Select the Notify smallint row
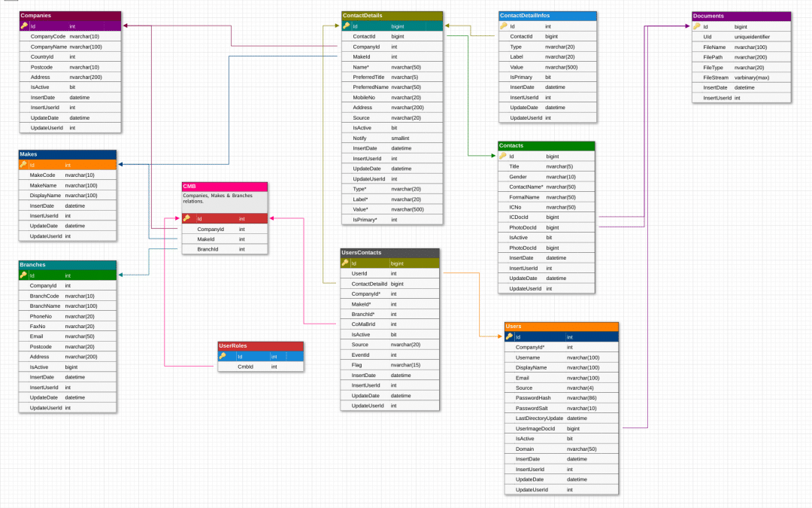The image size is (812, 508). click(x=392, y=138)
